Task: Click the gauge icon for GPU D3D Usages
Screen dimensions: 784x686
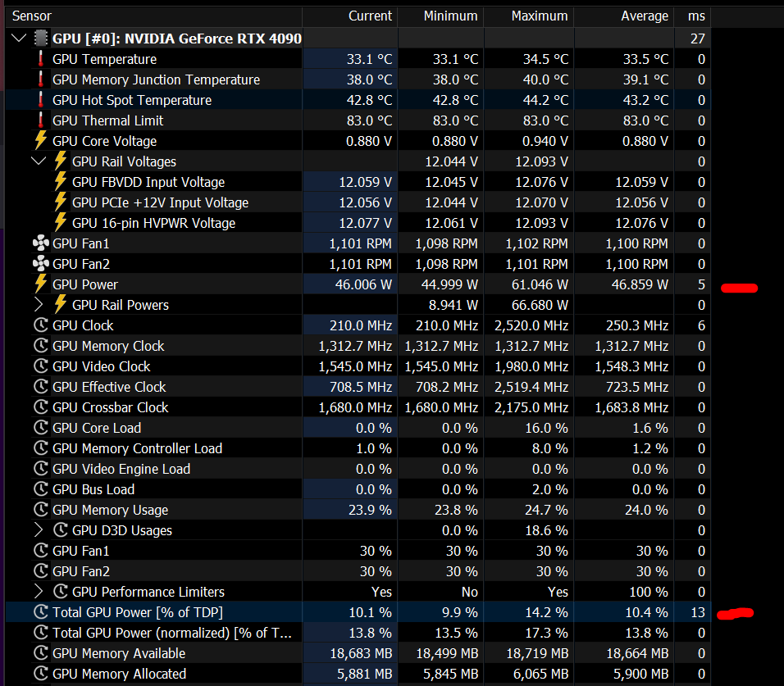Action: point(60,529)
